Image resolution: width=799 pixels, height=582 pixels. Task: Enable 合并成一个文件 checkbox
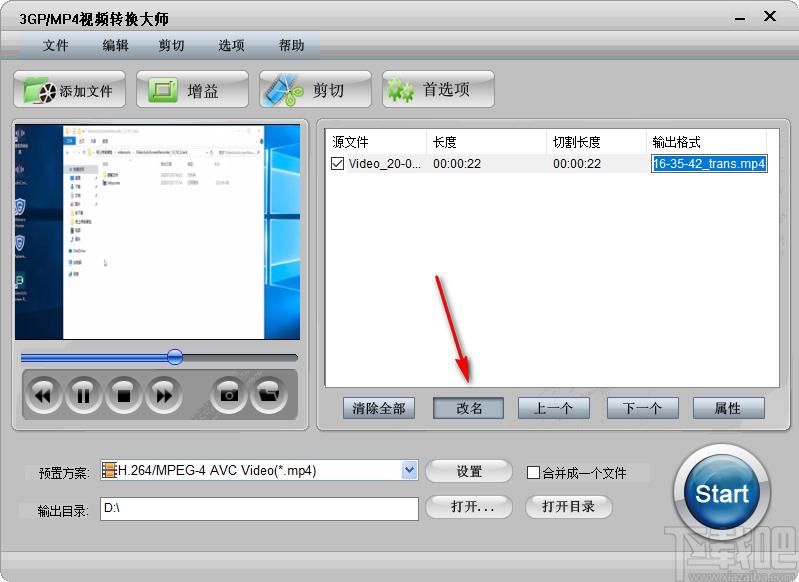click(533, 472)
